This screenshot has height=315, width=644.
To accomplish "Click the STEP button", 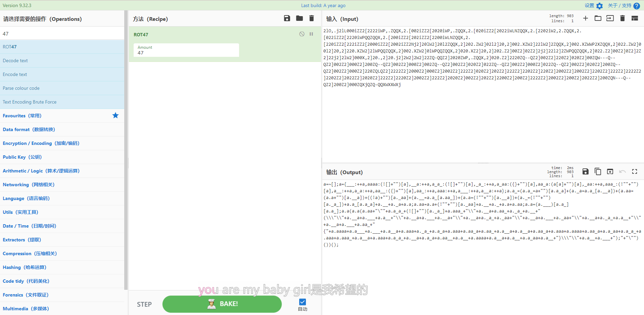I will tap(144, 304).
